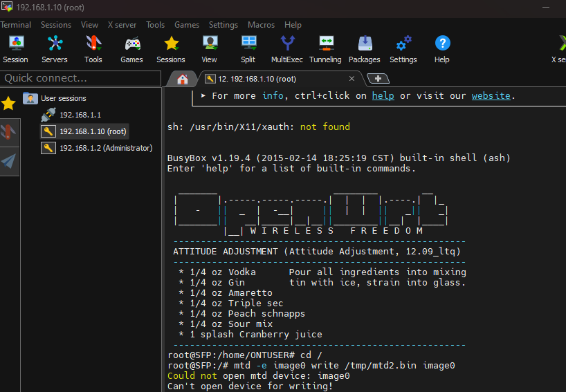Open the X server menu

pyautogui.click(x=122, y=25)
